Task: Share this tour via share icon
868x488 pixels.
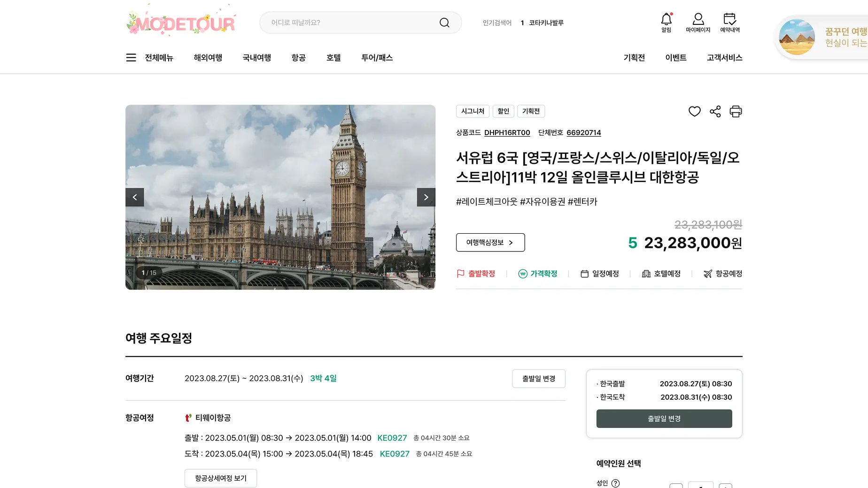Action: 715,112
